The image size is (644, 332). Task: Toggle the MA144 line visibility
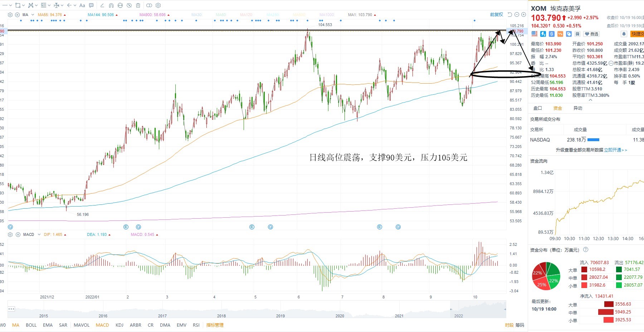click(x=101, y=15)
